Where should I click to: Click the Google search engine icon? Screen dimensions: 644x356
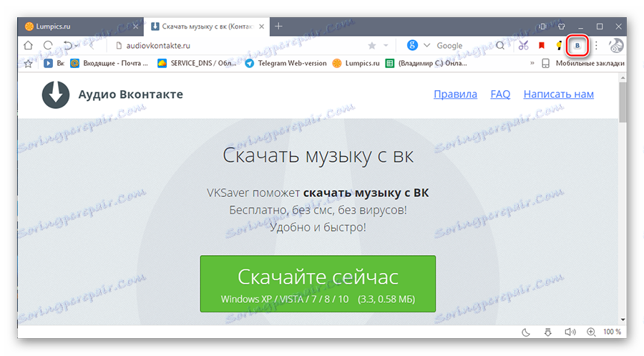coord(412,45)
